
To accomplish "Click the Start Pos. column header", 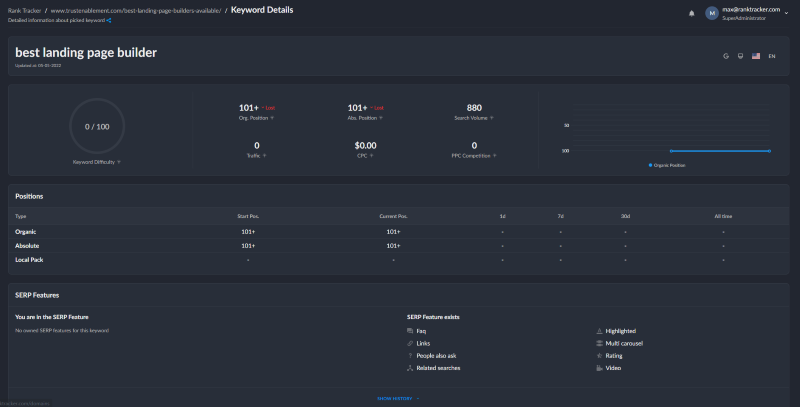I will pyautogui.click(x=248, y=216).
